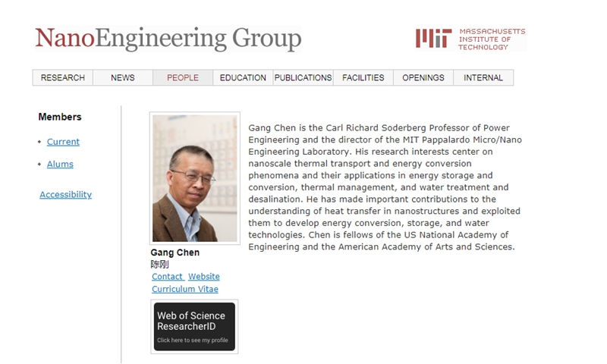Navigate to Publications

click(x=303, y=77)
